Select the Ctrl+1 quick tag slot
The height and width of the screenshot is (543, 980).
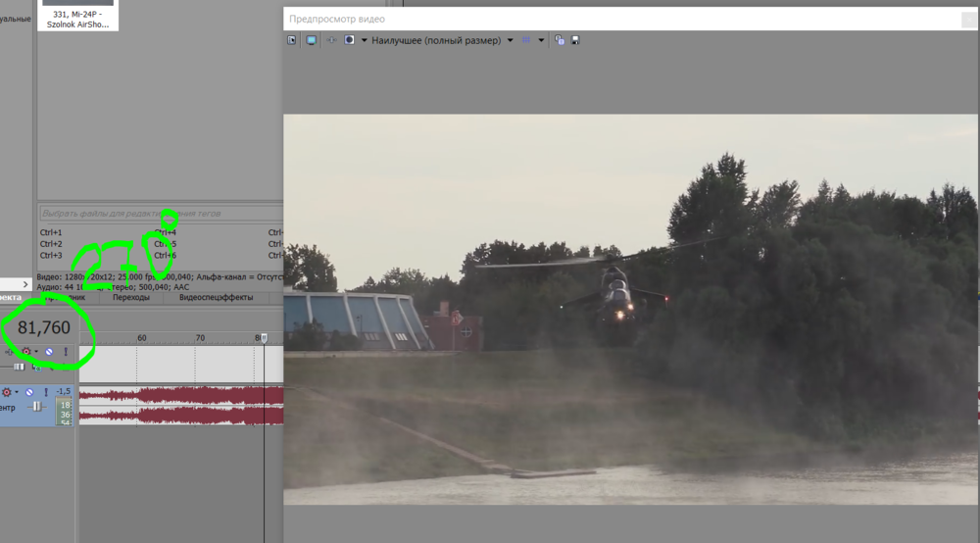click(51, 232)
